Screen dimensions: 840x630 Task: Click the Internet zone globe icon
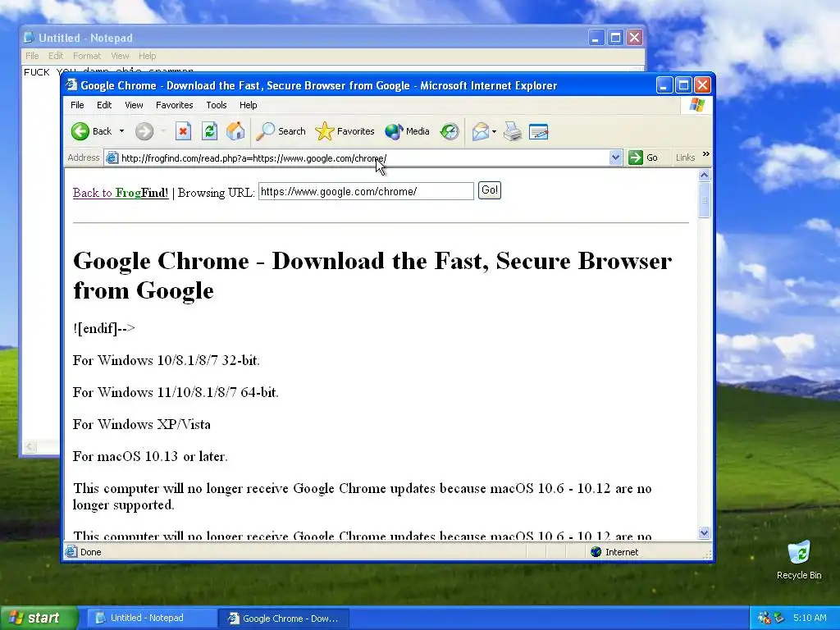596,552
